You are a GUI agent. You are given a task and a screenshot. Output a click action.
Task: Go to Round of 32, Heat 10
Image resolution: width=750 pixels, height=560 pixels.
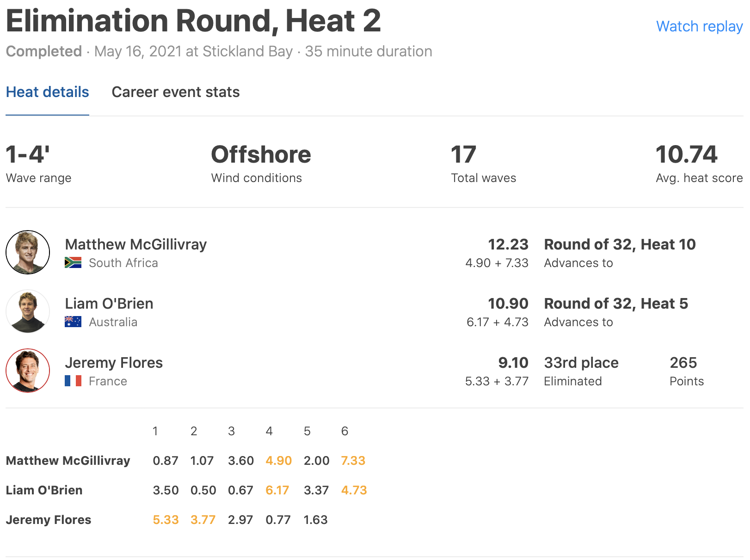coord(620,244)
